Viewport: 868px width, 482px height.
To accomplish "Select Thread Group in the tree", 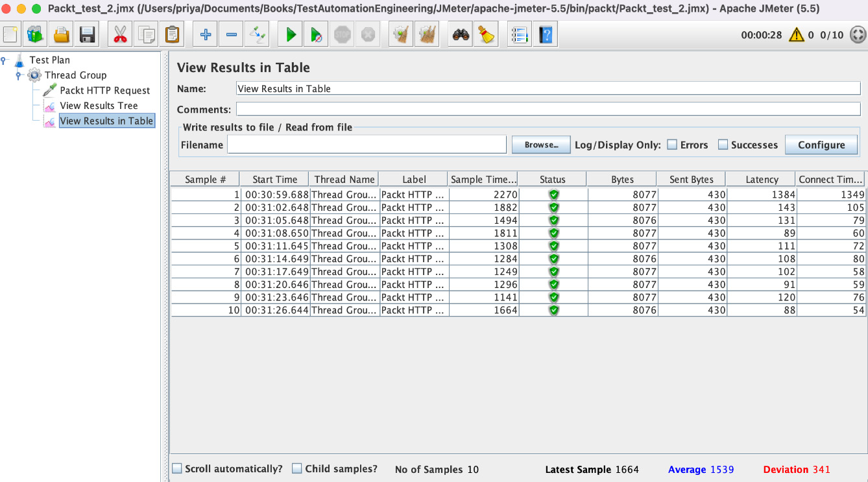I will [x=75, y=75].
